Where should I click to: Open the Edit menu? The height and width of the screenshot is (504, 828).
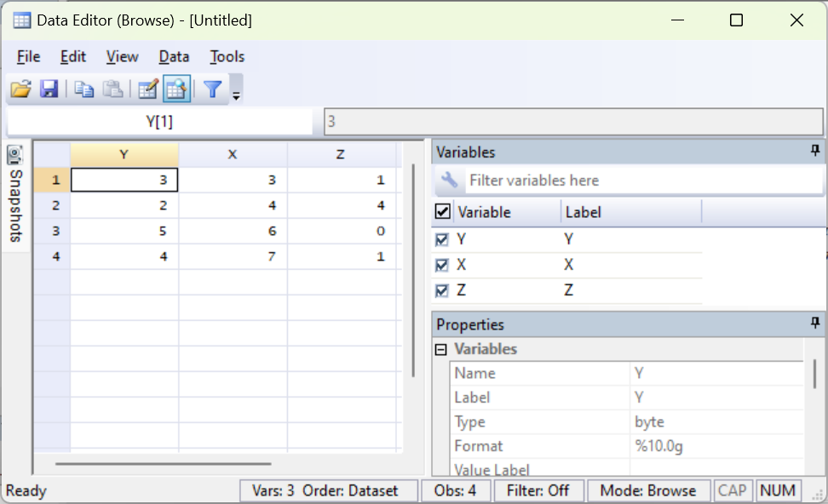point(73,56)
